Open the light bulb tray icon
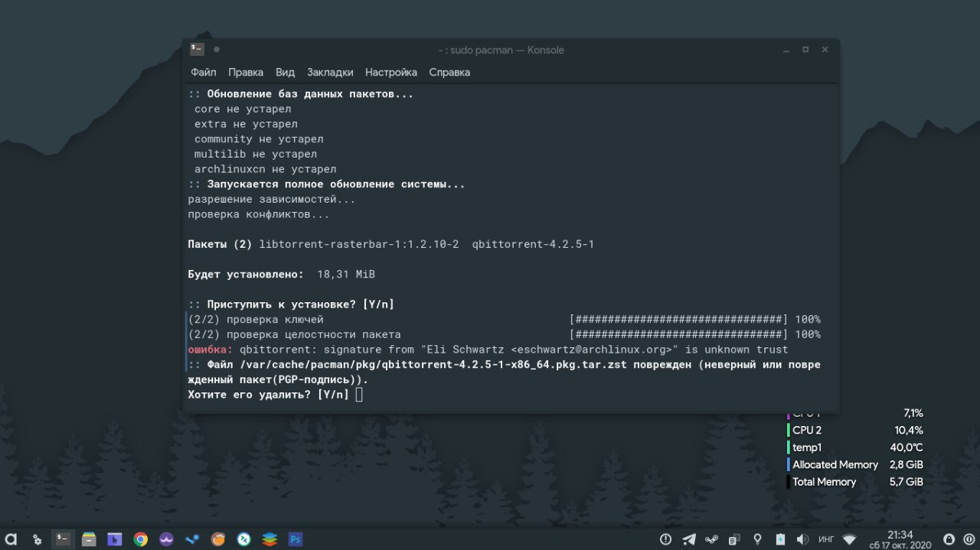The width and height of the screenshot is (980, 550). (x=757, y=539)
